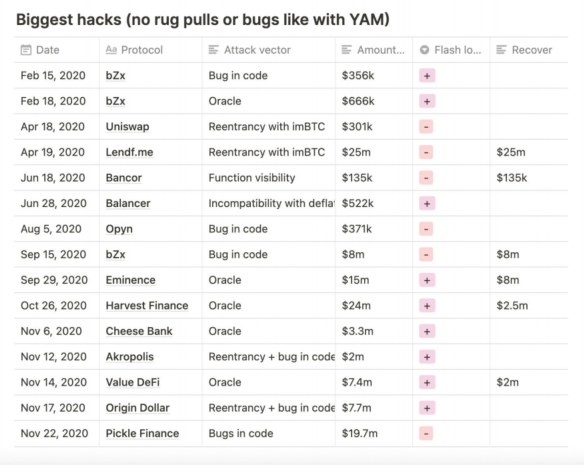Screen dimensions: 584x473
Task: Select the $19.7m amount cell
Action: [374, 434]
